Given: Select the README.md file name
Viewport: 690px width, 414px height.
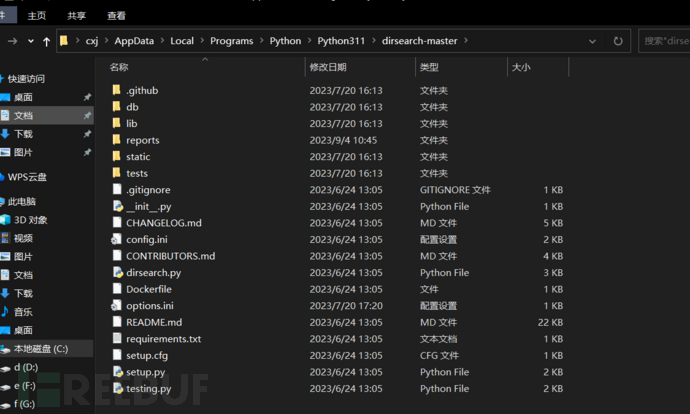Looking at the screenshot, I should point(154,322).
